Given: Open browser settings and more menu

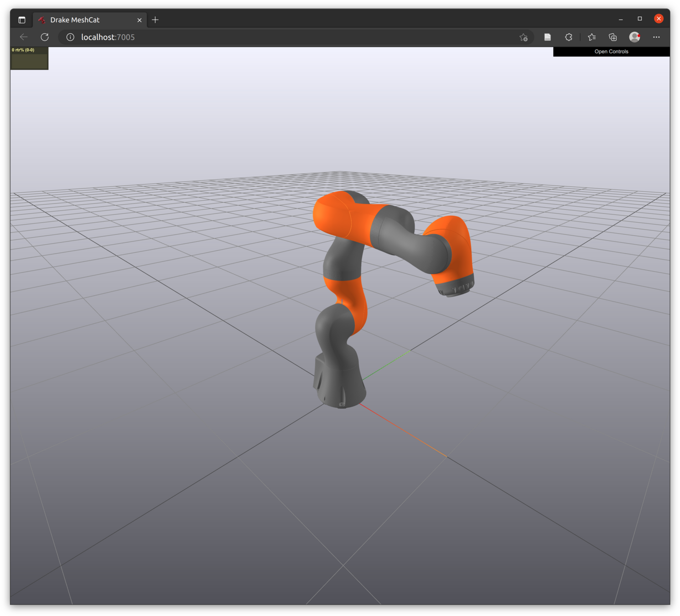Looking at the screenshot, I should tap(656, 37).
